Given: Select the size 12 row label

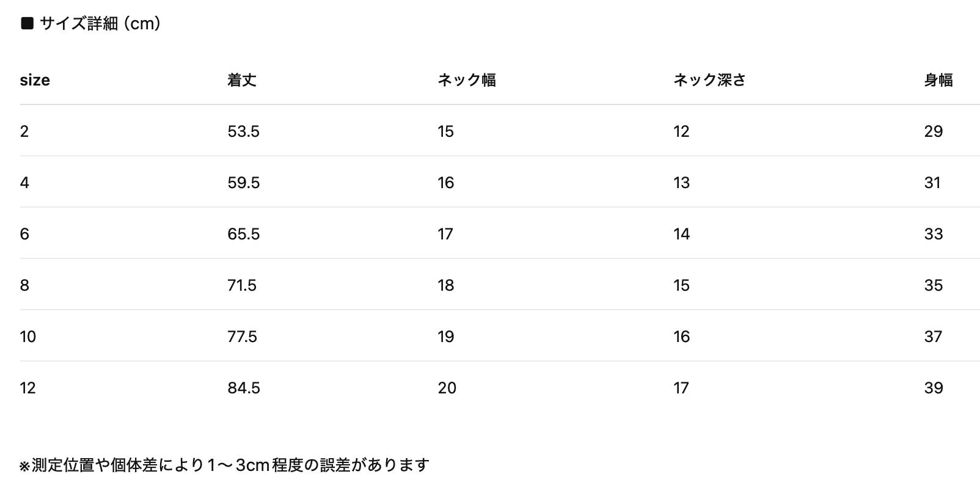Looking at the screenshot, I should tap(28, 388).
